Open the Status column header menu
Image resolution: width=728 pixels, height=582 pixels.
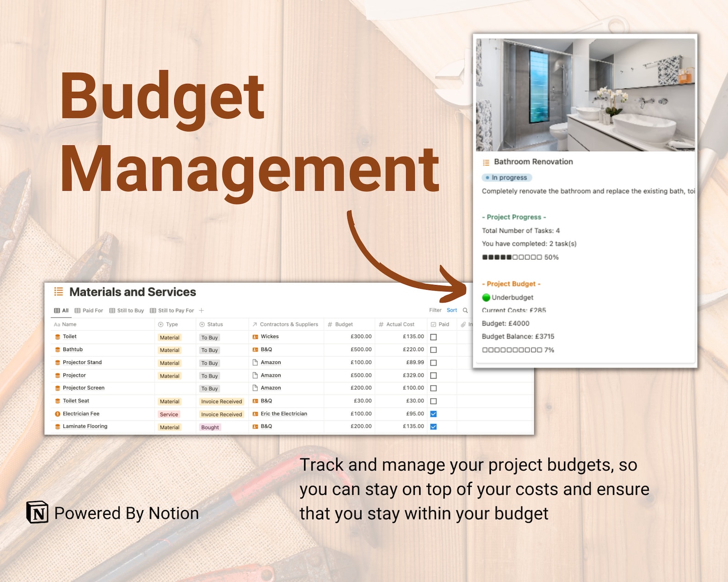(222, 324)
